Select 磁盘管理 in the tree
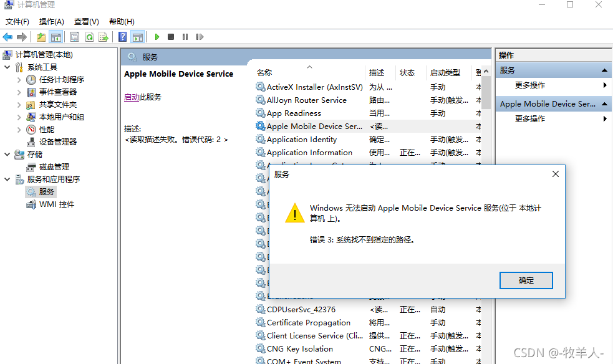Image resolution: width=613 pixels, height=364 pixels. [54, 167]
